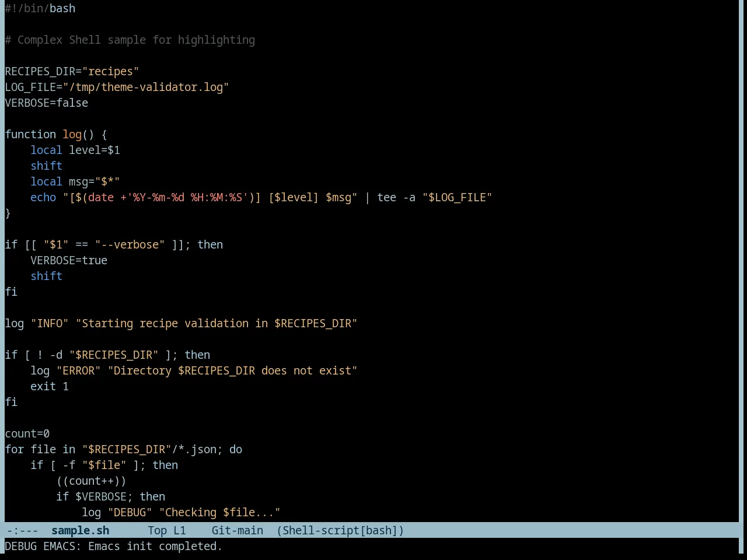Screen dimensions: 747x560
Task: Click the VERBOSE=true assignment
Action: pyautogui.click(x=69, y=260)
